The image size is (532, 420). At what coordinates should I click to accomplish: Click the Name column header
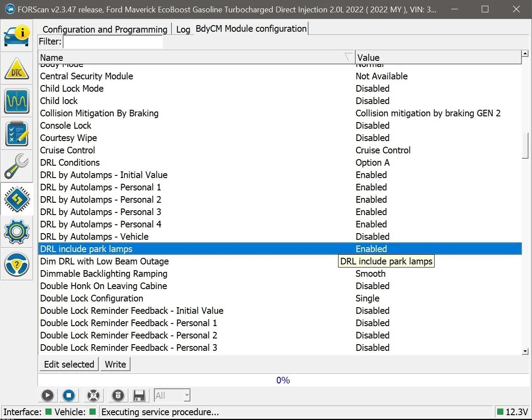pos(197,57)
